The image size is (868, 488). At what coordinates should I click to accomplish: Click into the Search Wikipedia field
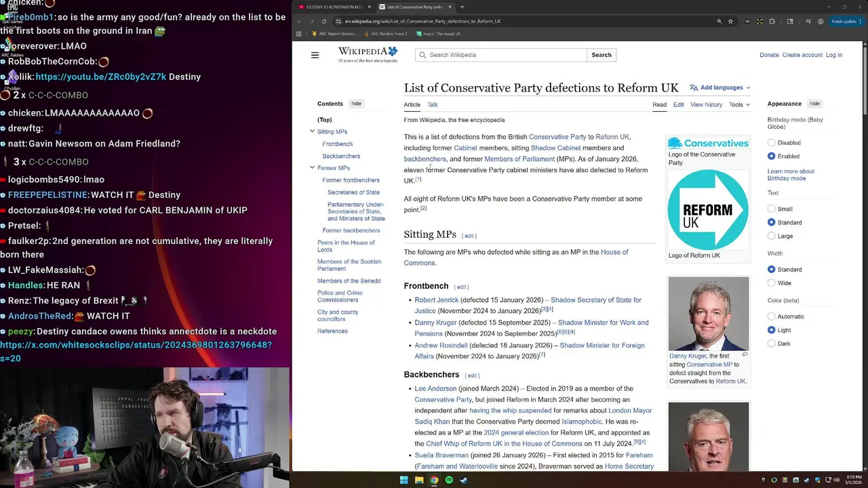[x=500, y=55]
